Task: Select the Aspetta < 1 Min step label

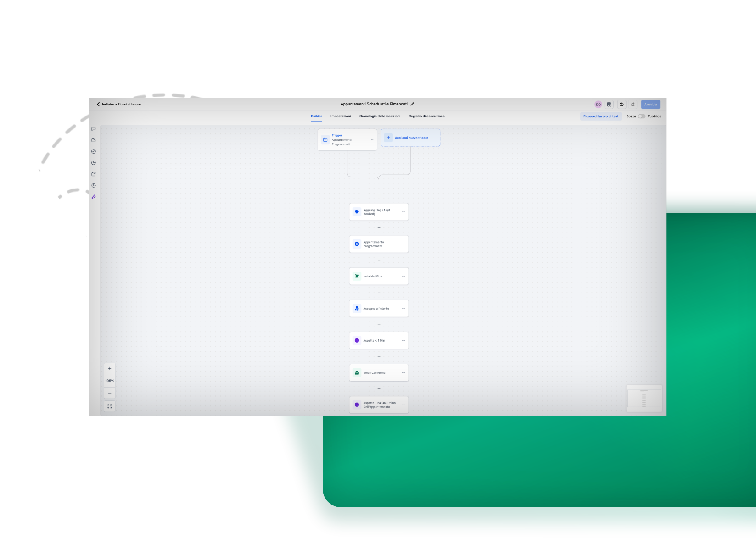Action: (374, 341)
